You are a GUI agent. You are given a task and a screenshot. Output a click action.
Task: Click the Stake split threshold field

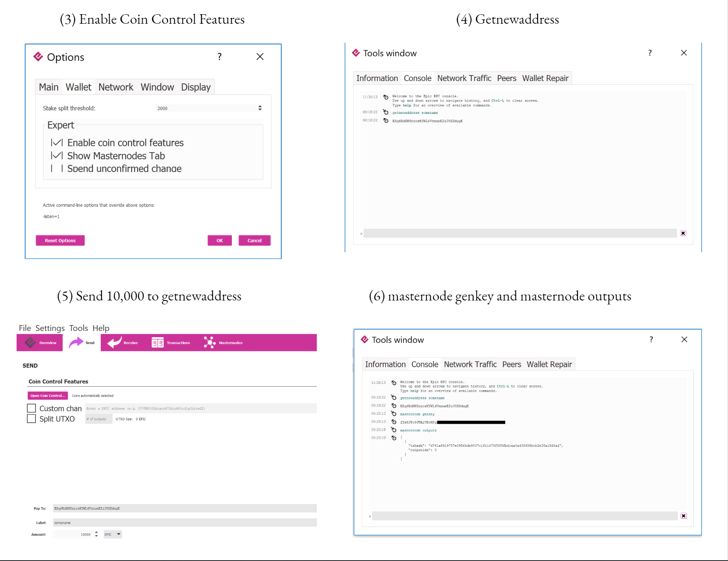pos(205,108)
